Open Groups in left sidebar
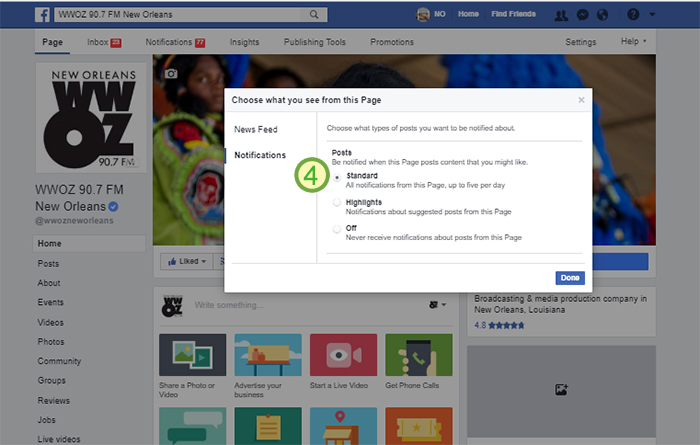This screenshot has height=445, width=700. click(x=51, y=381)
